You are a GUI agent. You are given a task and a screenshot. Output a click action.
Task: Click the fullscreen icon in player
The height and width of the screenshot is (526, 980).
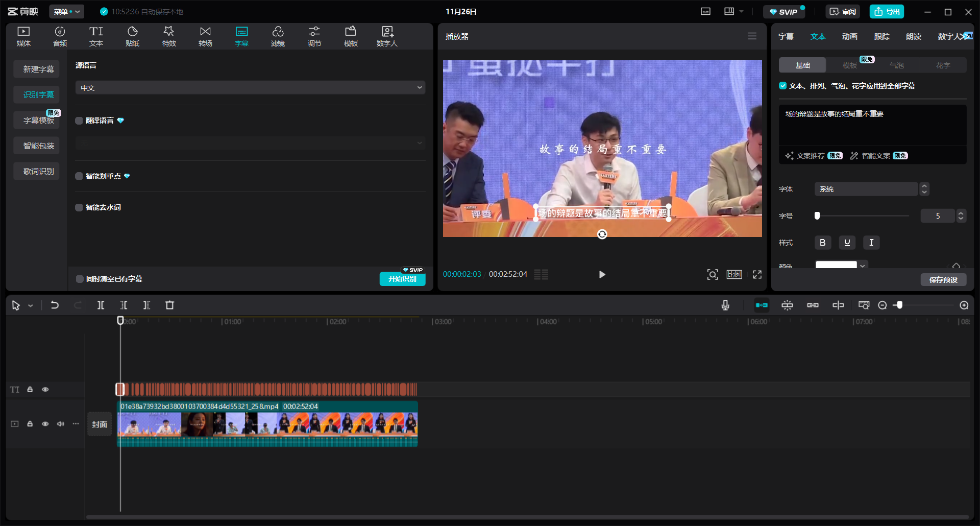coord(757,274)
